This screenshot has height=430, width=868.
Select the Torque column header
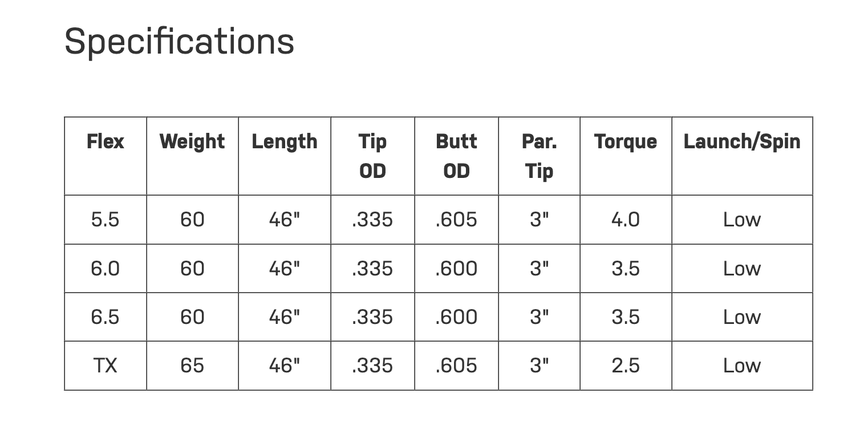pyautogui.click(x=626, y=141)
